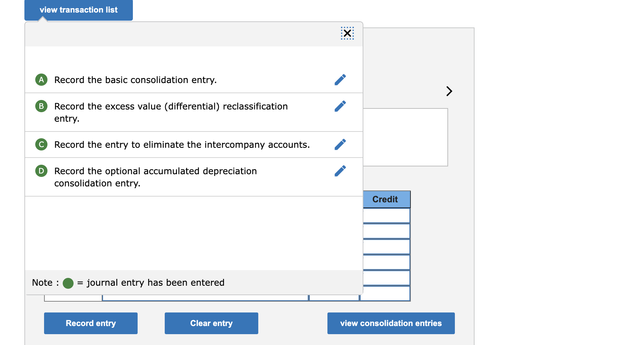Click the Record entry button
This screenshot has width=644, height=345.
pyautogui.click(x=90, y=323)
